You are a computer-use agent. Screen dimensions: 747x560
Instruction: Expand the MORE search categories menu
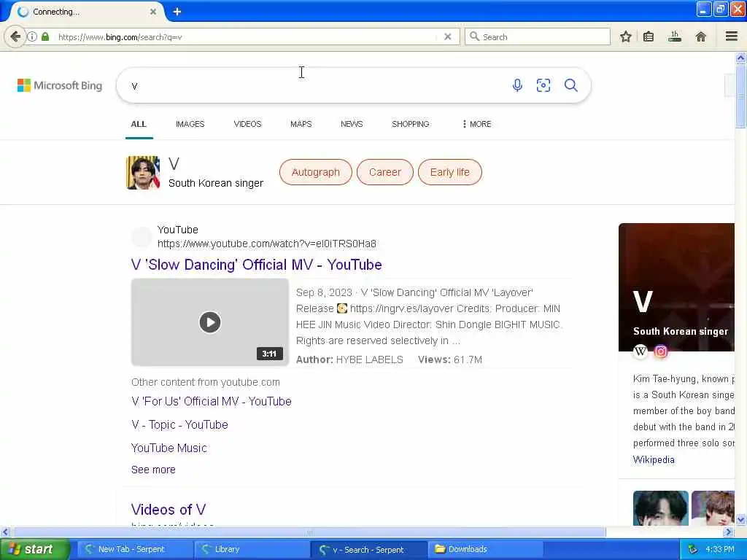click(x=477, y=124)
